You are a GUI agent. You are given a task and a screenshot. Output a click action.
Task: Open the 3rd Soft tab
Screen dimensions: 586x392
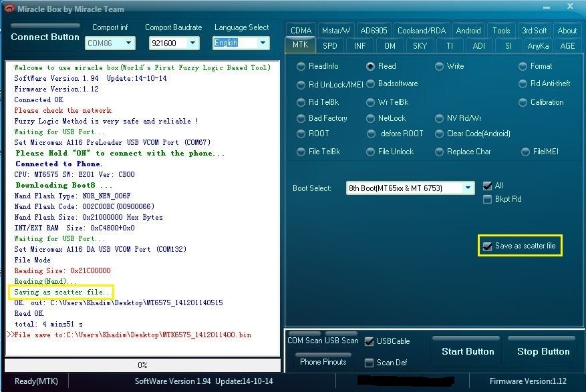click(535, 31)
